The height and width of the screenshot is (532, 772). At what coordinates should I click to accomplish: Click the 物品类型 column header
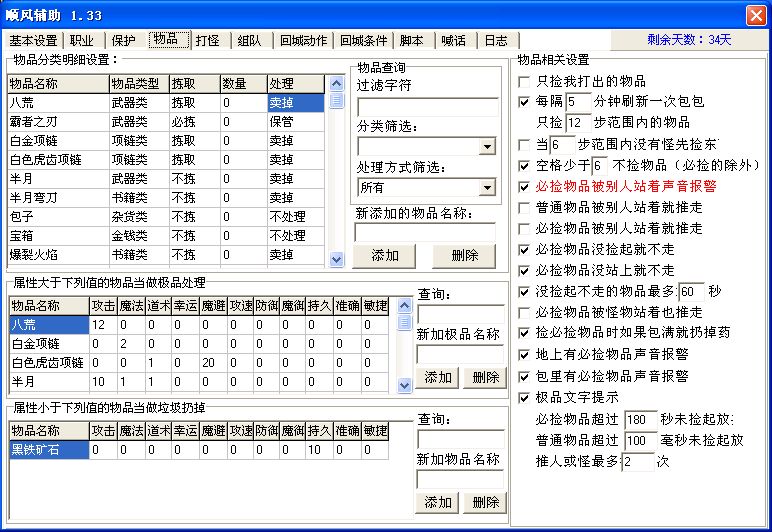coord(139,84)
